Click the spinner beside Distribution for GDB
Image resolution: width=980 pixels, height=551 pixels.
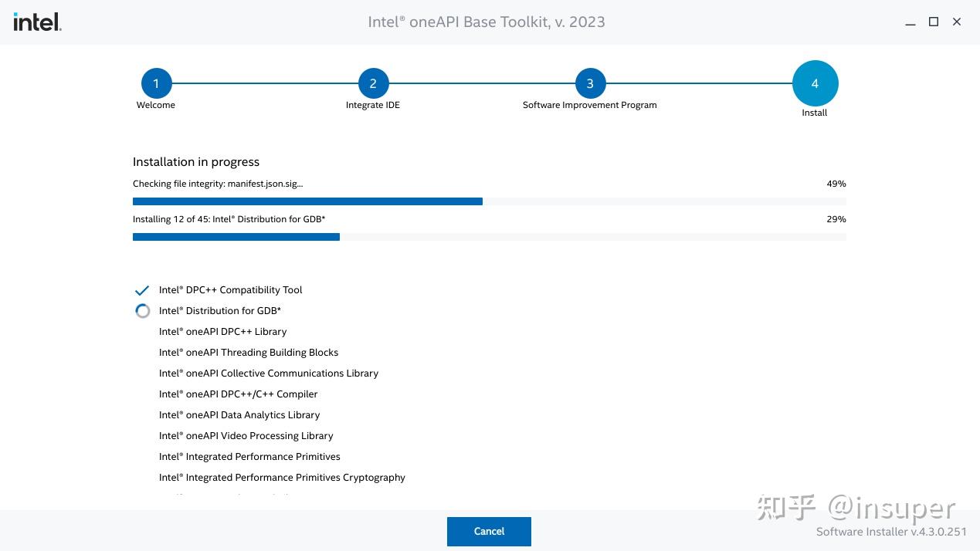click(x=142, y=311)
